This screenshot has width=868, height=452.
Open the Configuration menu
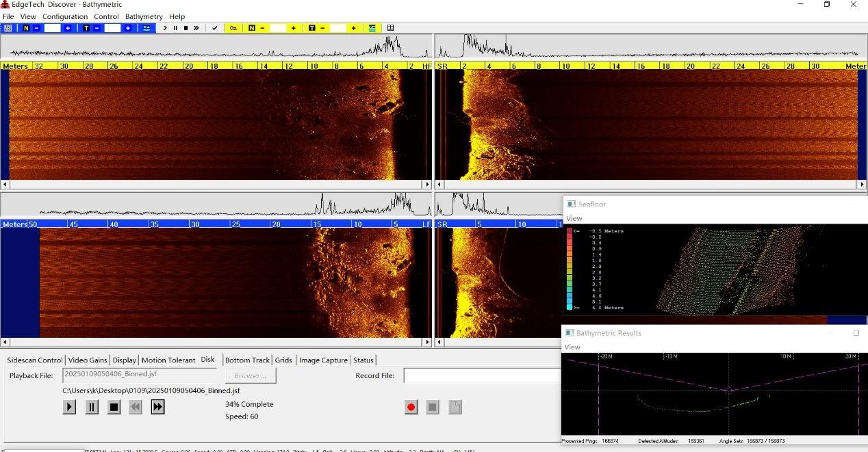[65, 16]
